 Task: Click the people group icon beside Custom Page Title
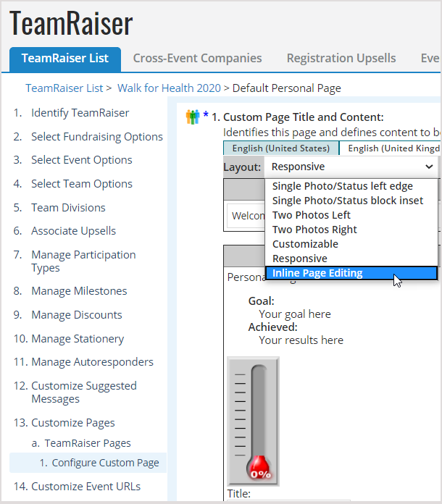coord(192,117)
